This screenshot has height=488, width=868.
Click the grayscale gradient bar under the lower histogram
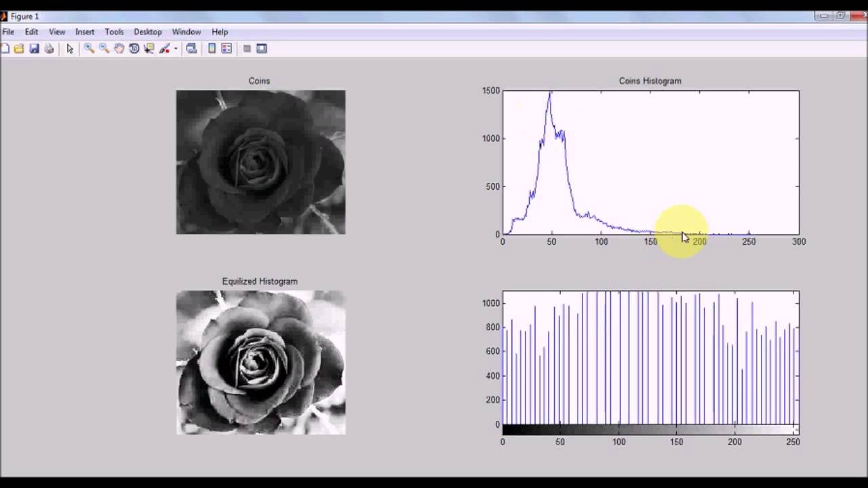click(650, 430)
